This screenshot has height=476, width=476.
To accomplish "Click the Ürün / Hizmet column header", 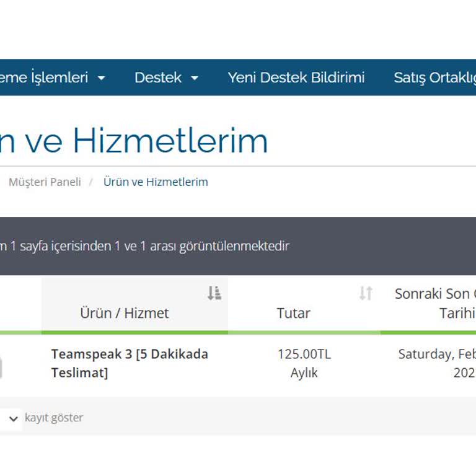I will 134,304.
